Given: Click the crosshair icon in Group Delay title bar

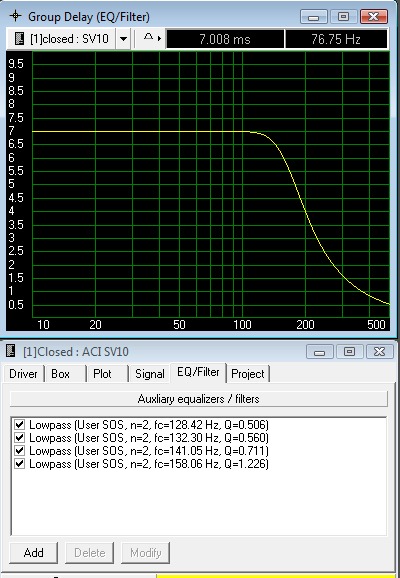Looking at the screenshot, I should coord(15,16).
